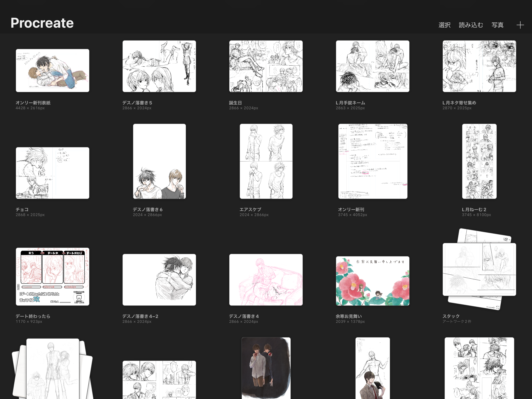Viewport: 532px width, 399px height.
Task: Open the L月ネタ寄せ集め artwork
Action: point(479,66)
